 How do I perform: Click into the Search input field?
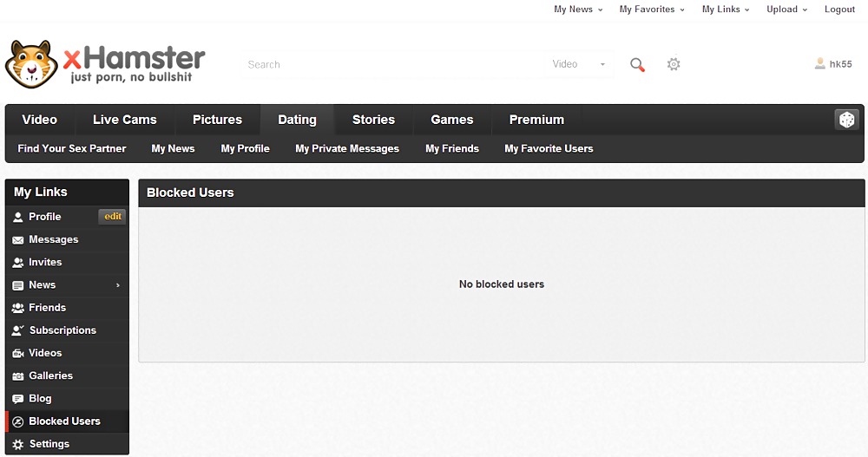(391, 64)
